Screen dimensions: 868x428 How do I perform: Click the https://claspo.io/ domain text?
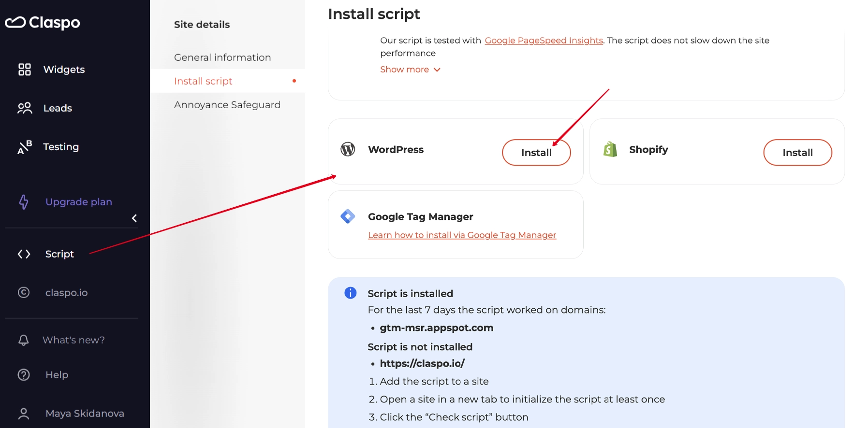(x=422, y=363)
